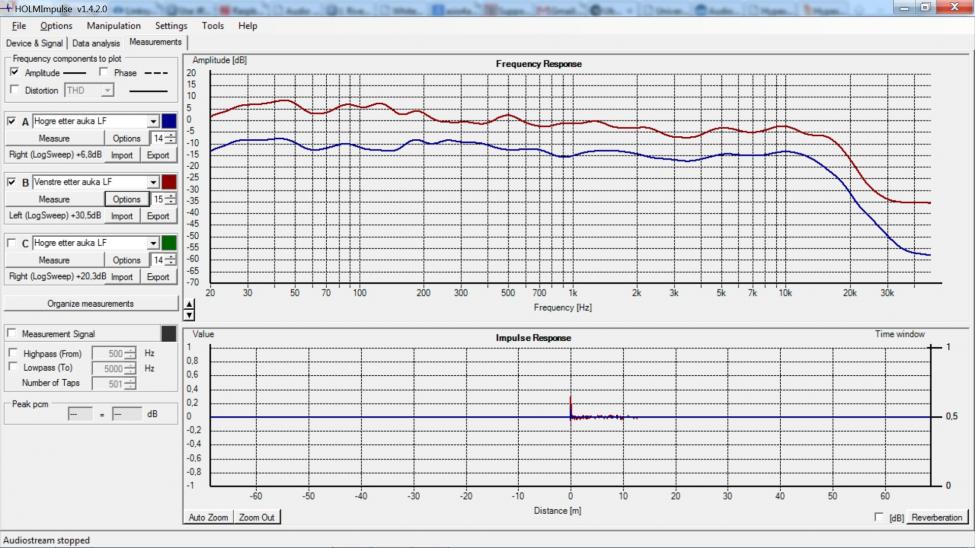Click the Highpass 500 Hz field
The width and height of the screenshot is (975, 548).
114,353
